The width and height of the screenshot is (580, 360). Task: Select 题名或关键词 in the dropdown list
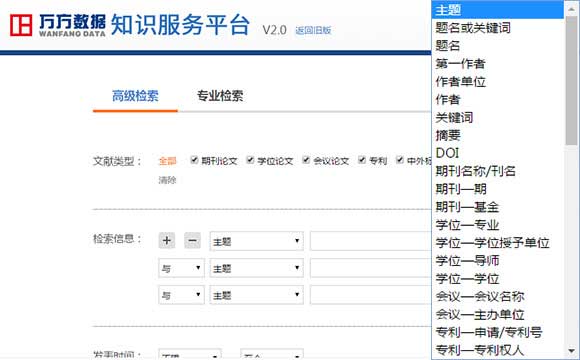coord(498,28)
